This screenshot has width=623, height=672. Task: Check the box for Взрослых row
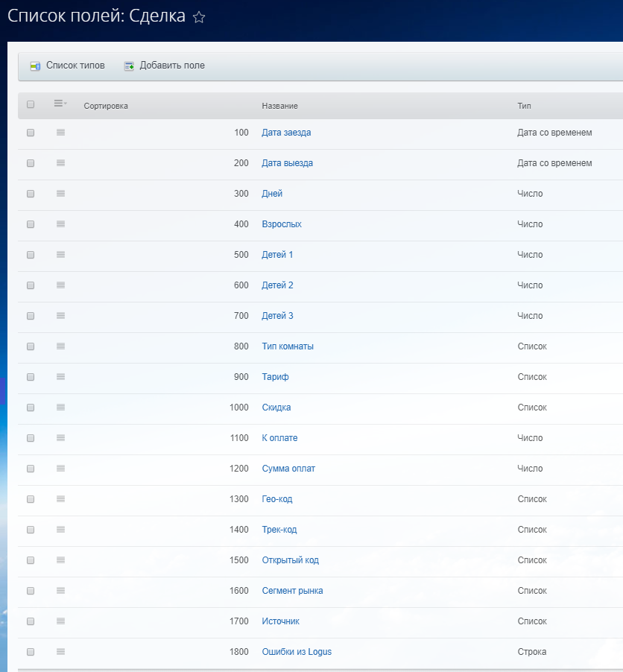tap(31, 224)
